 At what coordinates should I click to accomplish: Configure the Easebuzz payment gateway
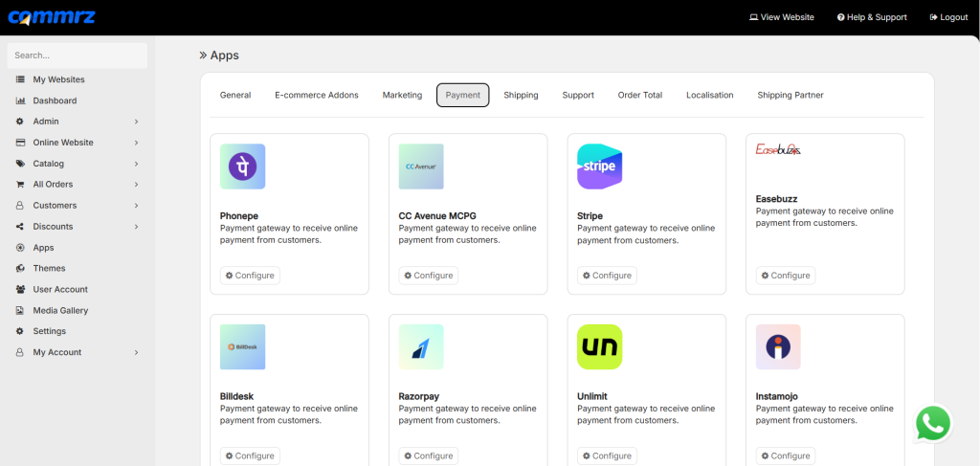tap(786, 276)
